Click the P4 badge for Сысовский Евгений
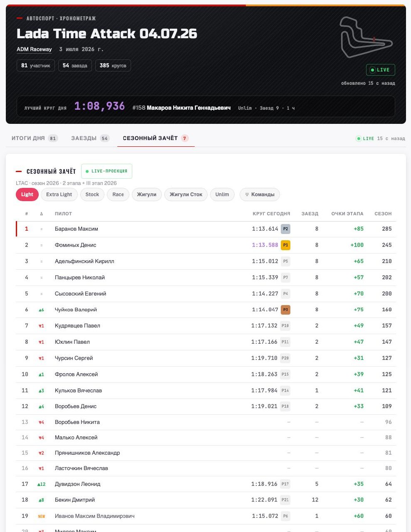The image size is (411, 532). point(285,294)
